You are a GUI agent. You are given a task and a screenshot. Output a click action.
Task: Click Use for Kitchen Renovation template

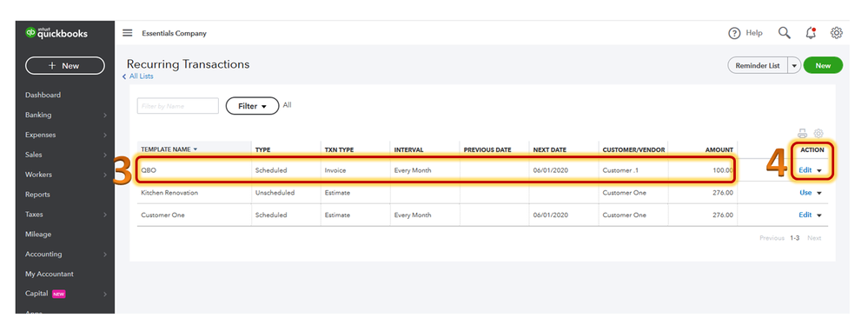pyautogui.click(x=805, y=193)
